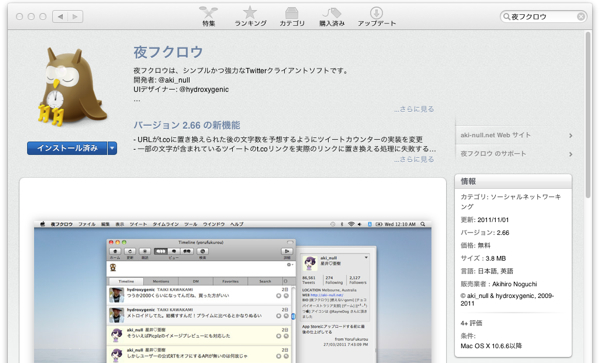Click the 開発者: @aki_null line
Screen dimensions: 600x363
pos(161,80)
